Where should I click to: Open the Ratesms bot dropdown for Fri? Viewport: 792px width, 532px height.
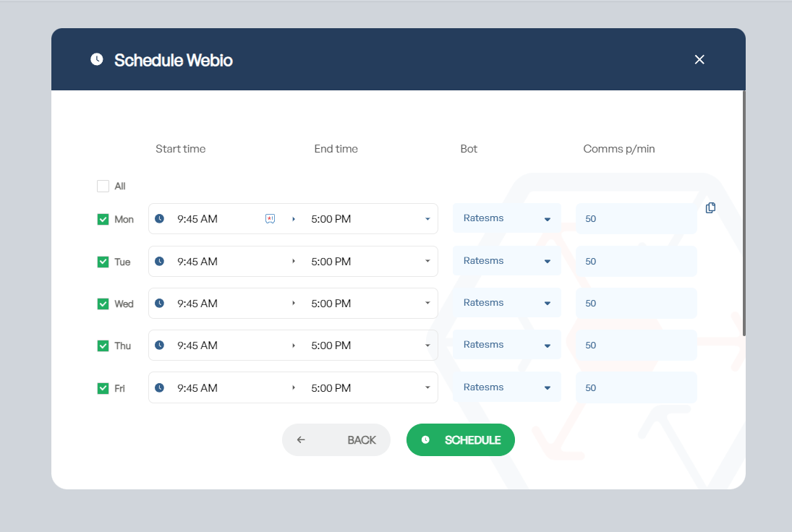click(506, 387)
